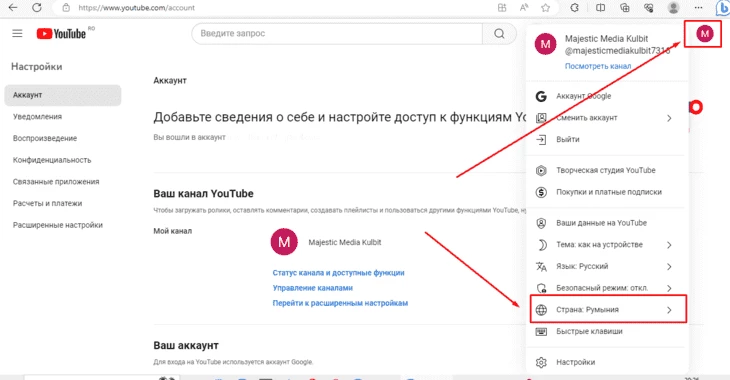This screenshot has width=730, height=380.
Task: Click the Google G icon in menu
Action: click(x=541, y=96)
